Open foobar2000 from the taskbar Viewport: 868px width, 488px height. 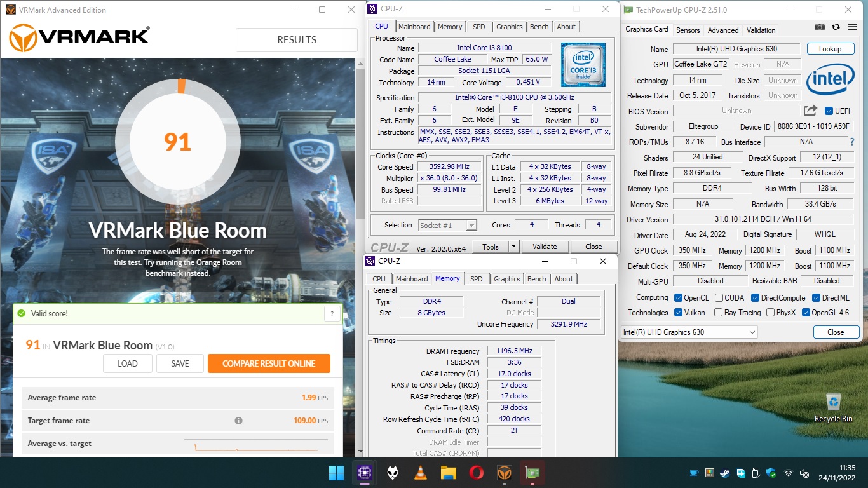point(392,473)
